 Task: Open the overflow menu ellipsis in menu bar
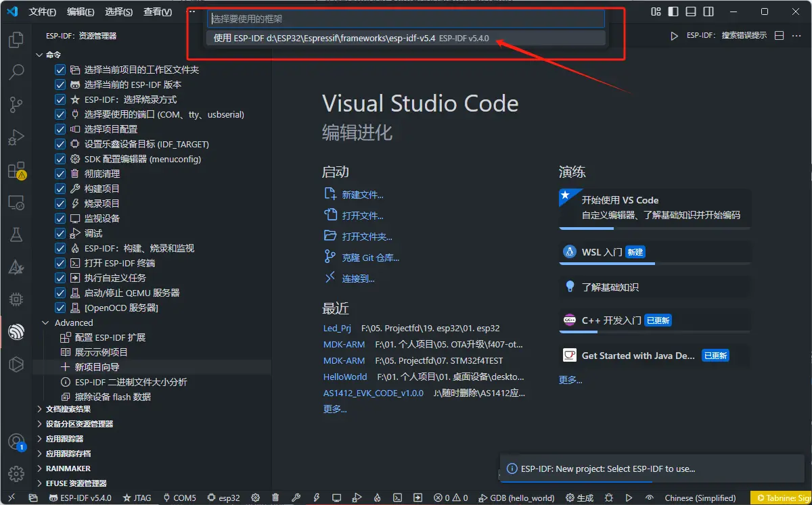tap(190, 11)
